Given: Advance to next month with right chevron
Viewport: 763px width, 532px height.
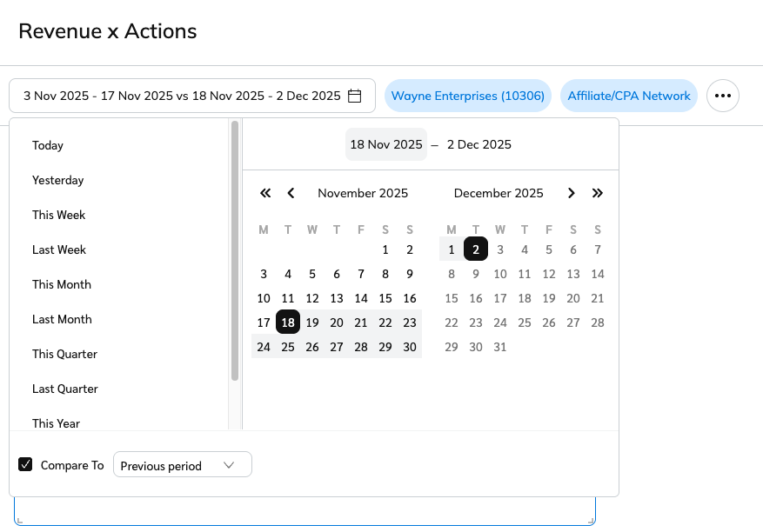Looking at the screenshot, I should point(572,193).
